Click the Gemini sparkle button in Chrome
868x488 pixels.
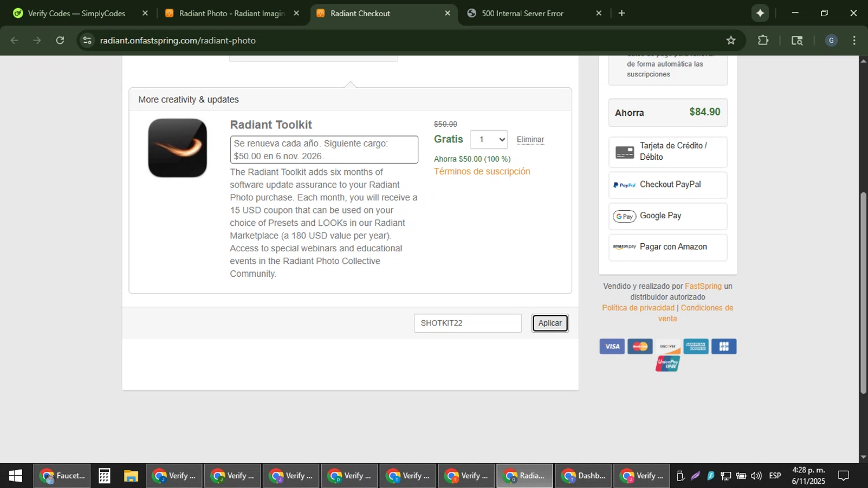(760, 13)
